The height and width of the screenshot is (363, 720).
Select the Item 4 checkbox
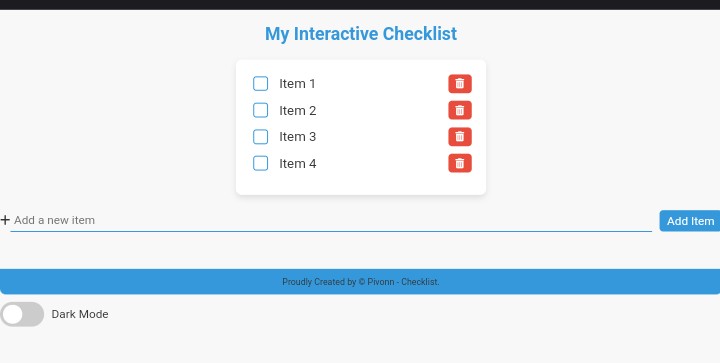[x=260, y=163]
